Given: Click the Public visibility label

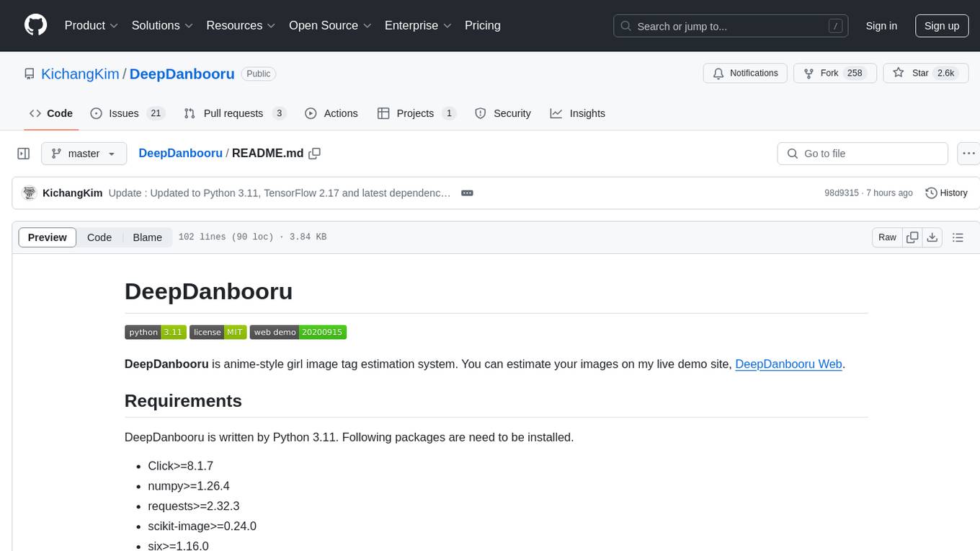Looking at the screenshot, I should [x=259, y=74].
